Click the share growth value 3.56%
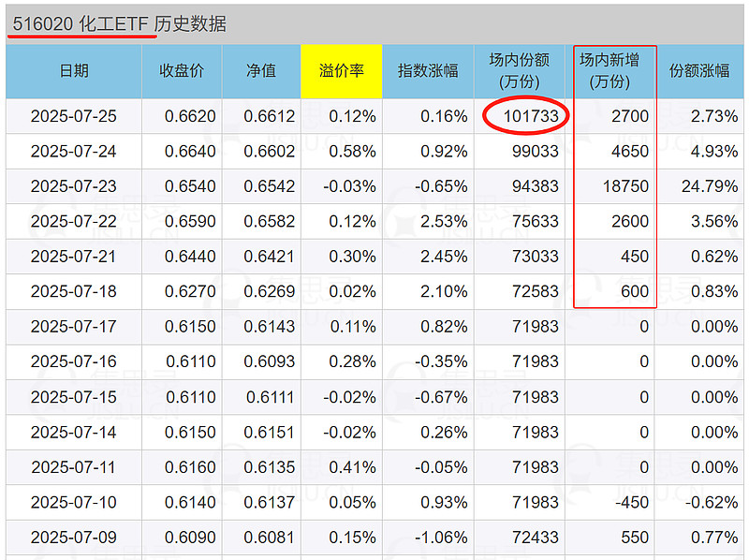 click(x=714, y=221)
